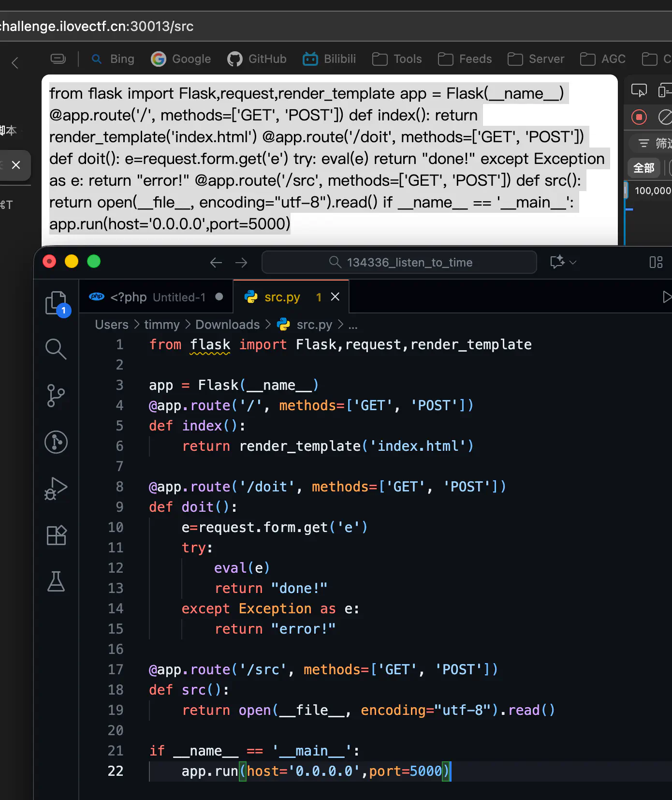672x800 pixels.
Task: Open the Extensions view
Action: click(56, 535)
